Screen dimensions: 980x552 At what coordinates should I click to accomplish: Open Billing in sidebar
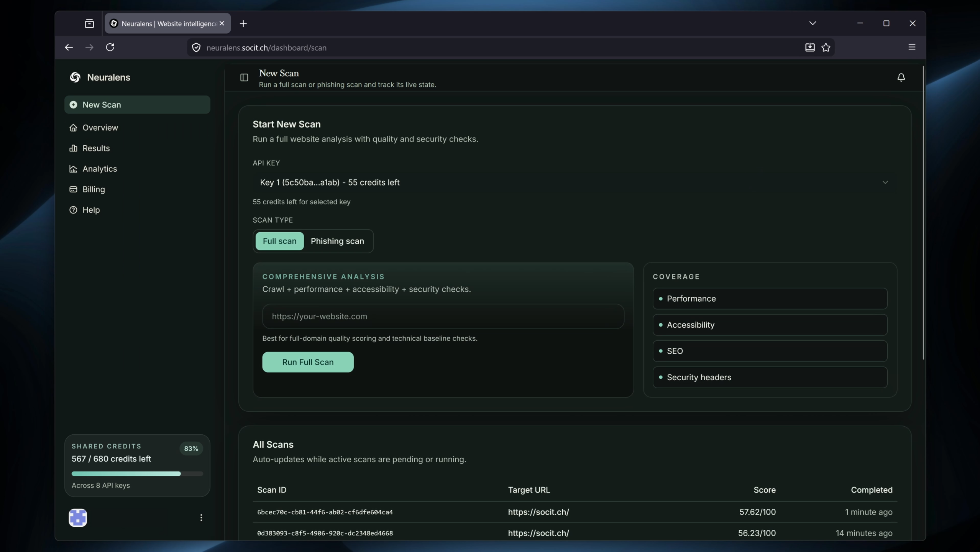click(x=137, y=189)
